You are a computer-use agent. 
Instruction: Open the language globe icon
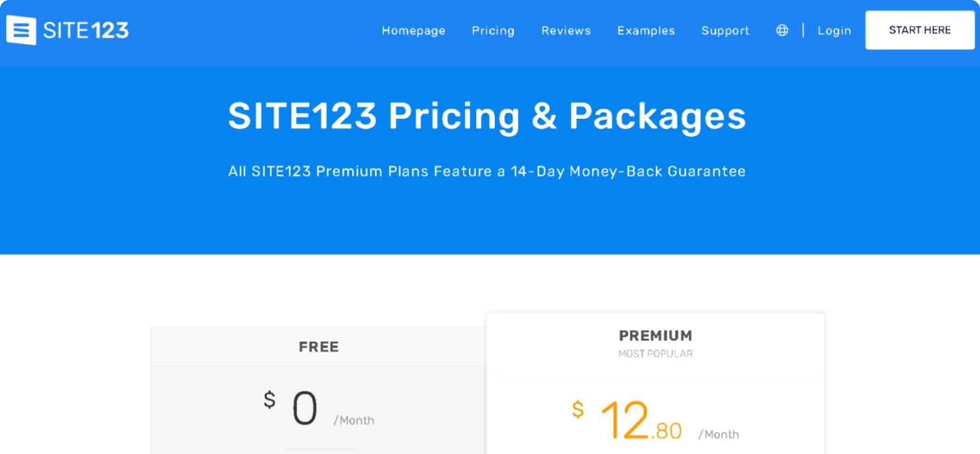(782, 30)
